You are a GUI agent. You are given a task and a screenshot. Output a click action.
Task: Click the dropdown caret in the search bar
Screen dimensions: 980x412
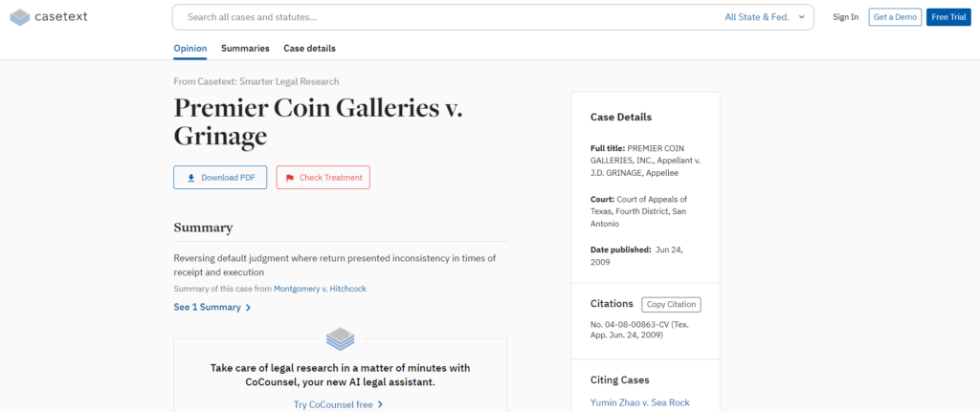802,17
